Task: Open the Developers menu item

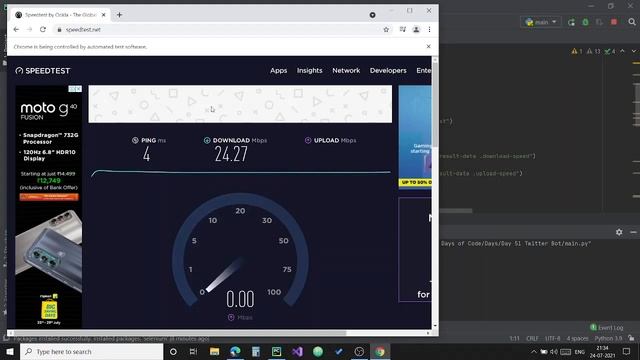Action: pos(388,70)
